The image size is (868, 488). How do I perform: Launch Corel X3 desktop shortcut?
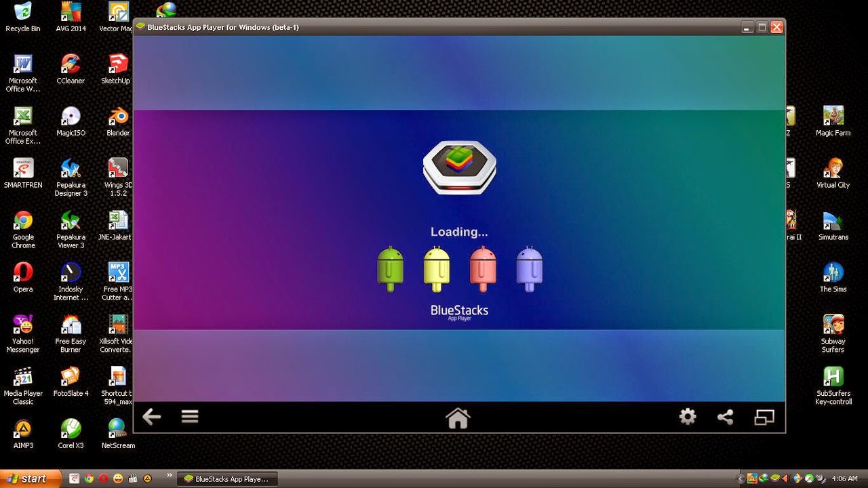71,434
